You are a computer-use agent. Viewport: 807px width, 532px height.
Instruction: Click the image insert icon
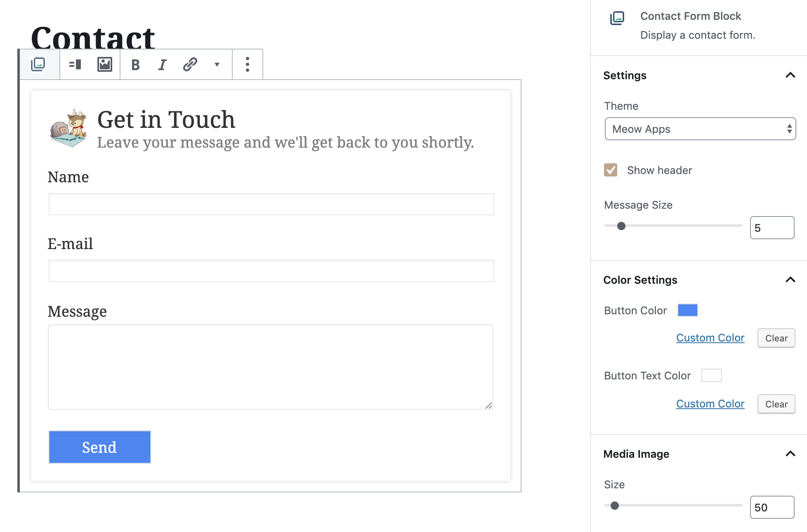click(104, 64)
